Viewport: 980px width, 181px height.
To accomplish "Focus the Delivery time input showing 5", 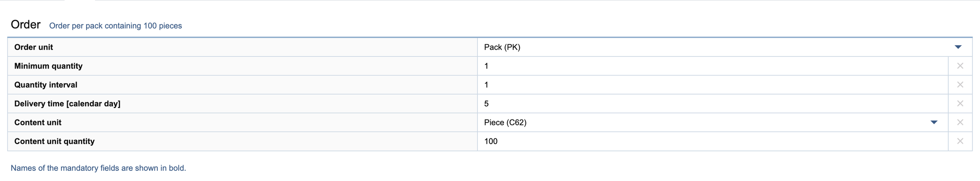I will pos(713,103).
